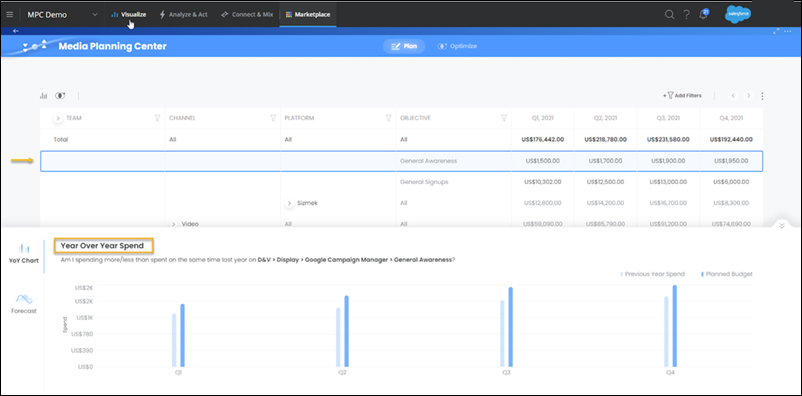Screen dimensions: 802x396
Task: Click the US$14,200.00 Sizmek cell
Action: pos(606,203)
